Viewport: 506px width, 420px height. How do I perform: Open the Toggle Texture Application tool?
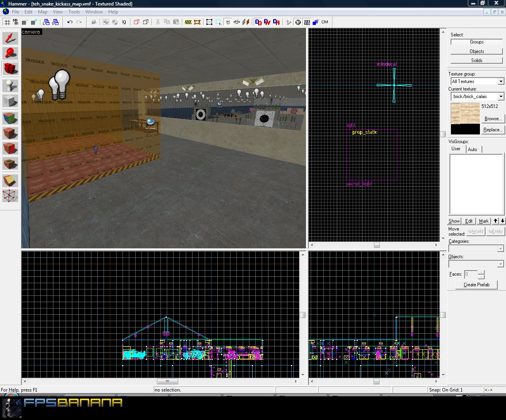(10, 118)
